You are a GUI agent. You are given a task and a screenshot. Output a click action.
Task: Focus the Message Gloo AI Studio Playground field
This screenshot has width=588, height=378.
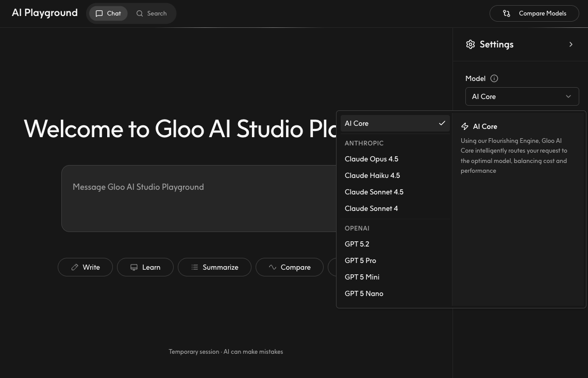pyautogui.click(x=199, y=199)
